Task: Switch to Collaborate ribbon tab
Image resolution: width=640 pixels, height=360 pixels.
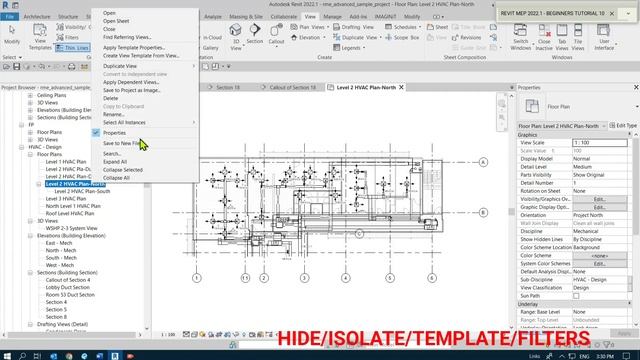Action: point(284,17)
